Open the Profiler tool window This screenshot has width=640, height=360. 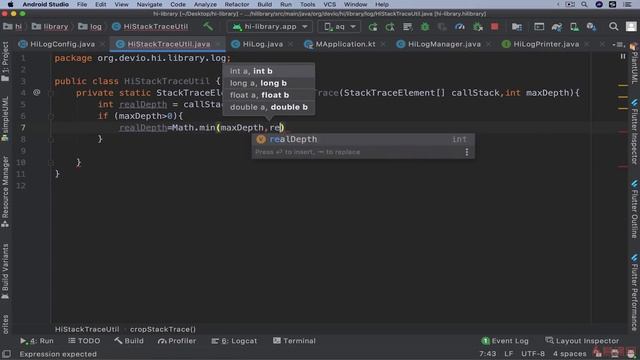[177, 341]
